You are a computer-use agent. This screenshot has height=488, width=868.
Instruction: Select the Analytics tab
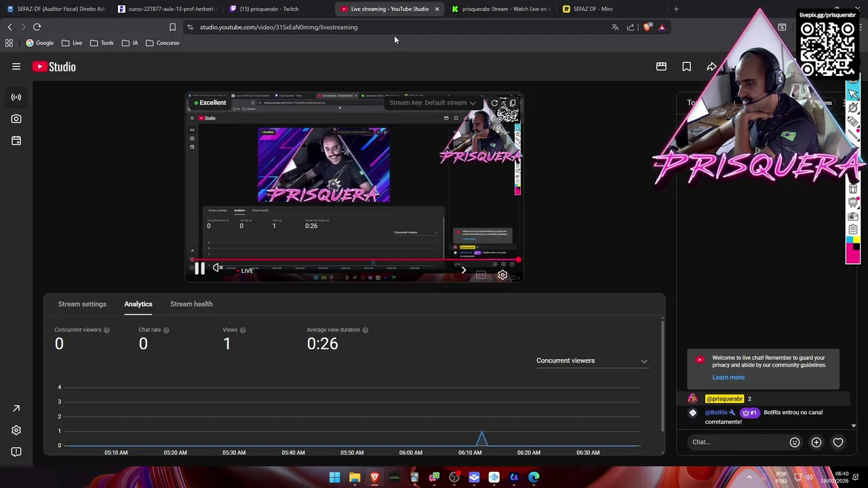(x=138, y=304)
